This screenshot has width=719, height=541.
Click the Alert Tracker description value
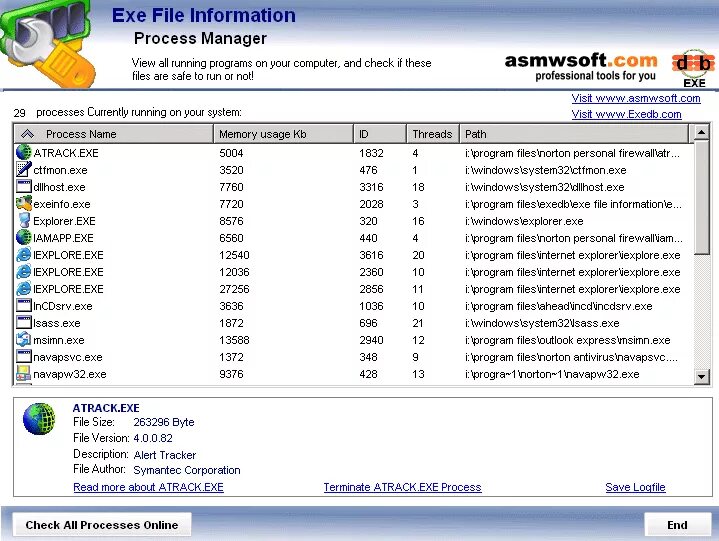tap(165, 455)
